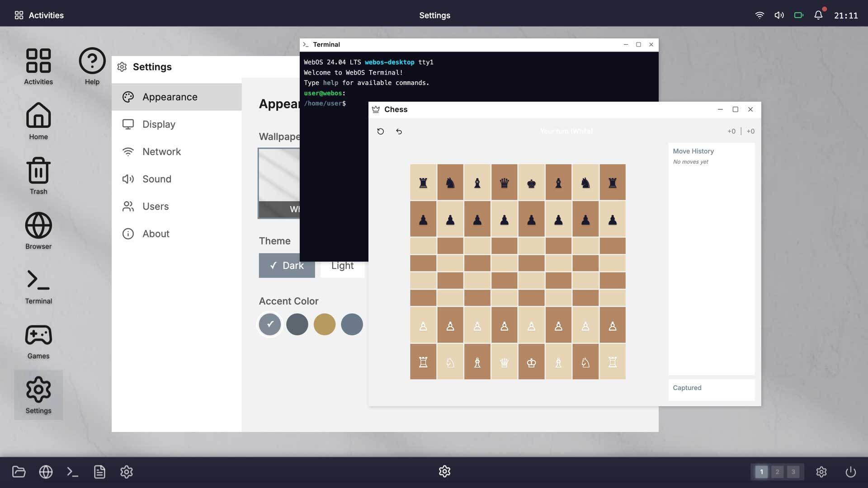Open Users settings section
Screen dimensions: 868x488
pos(177,206)
